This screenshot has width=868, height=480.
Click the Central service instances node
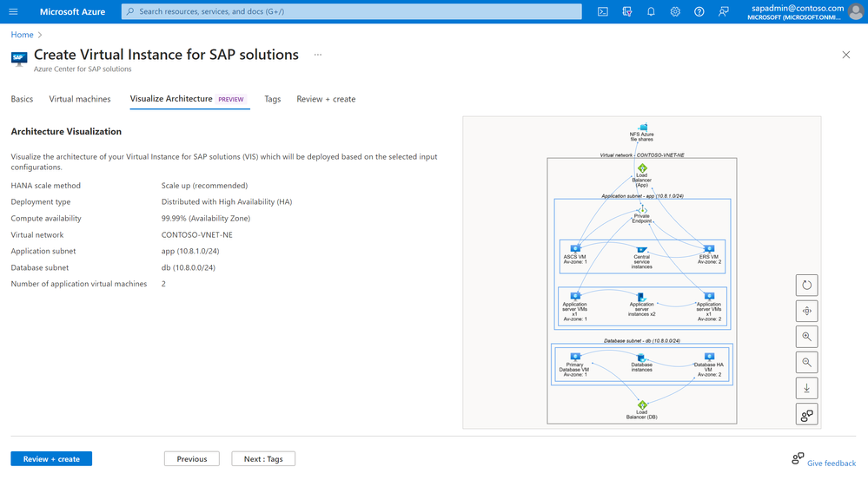641,258
